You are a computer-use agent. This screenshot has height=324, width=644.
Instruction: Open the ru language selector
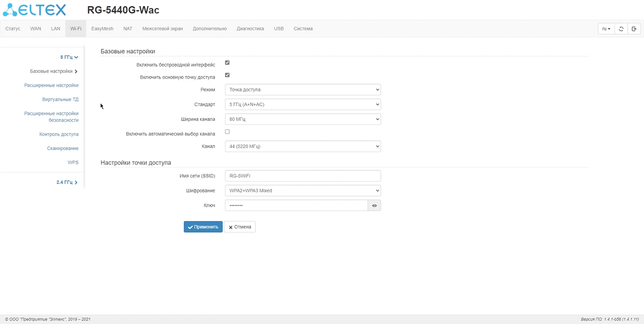point(606,29)
